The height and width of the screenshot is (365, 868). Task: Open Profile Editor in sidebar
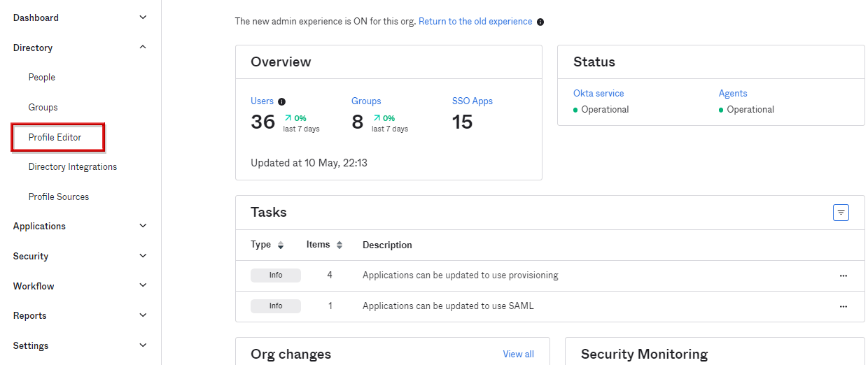(x=55, y=137)
